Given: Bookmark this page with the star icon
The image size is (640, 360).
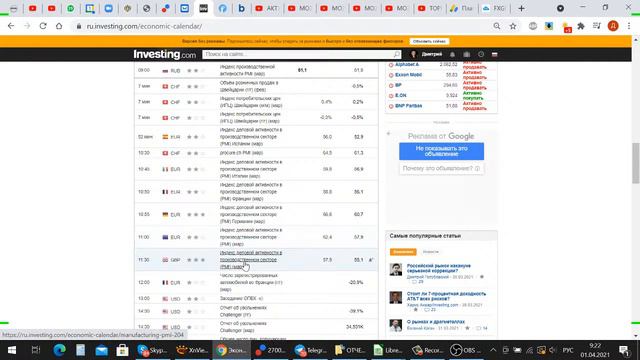Looking at the screenshot, I should pos(513,26).
